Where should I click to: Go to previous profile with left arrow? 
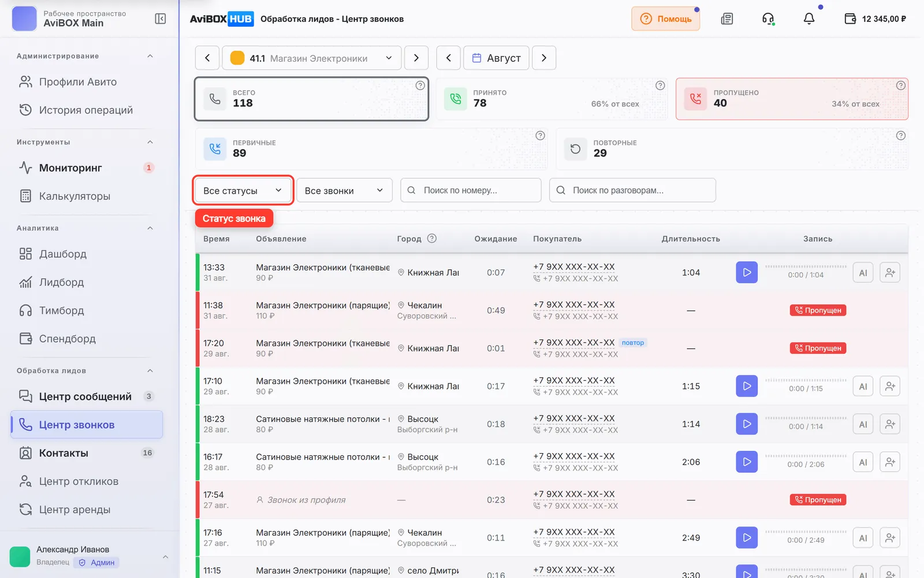(207, 58)
